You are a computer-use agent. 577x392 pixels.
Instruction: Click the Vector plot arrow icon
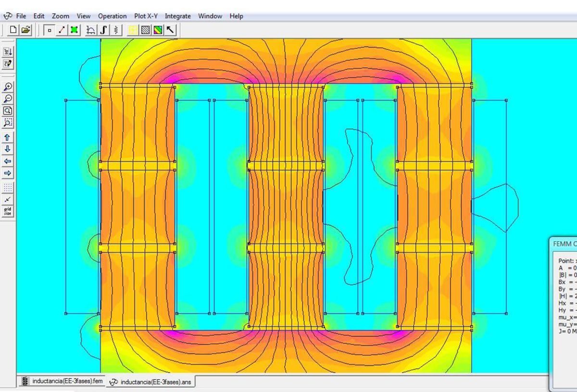171,30
